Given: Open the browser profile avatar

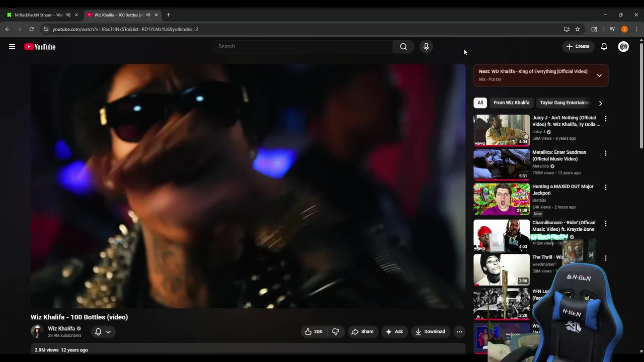Looking at the screenshot, I should pos(624,29).
